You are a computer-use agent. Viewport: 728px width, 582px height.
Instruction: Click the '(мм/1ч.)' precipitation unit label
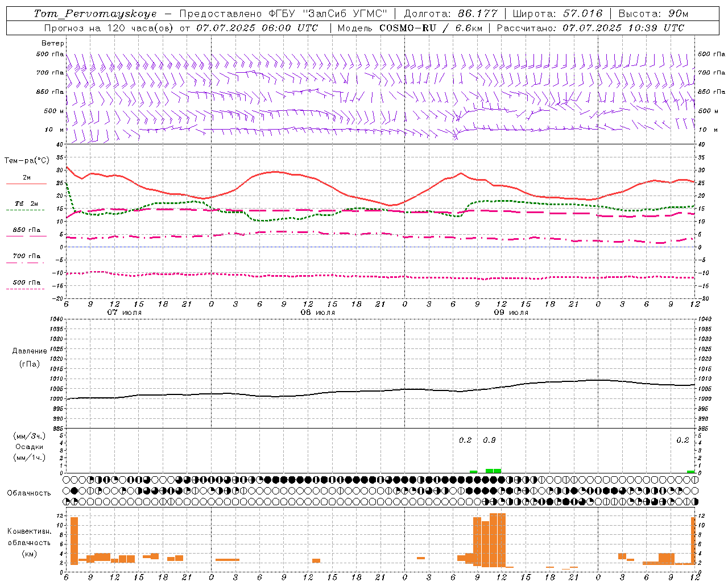(30, 458)
